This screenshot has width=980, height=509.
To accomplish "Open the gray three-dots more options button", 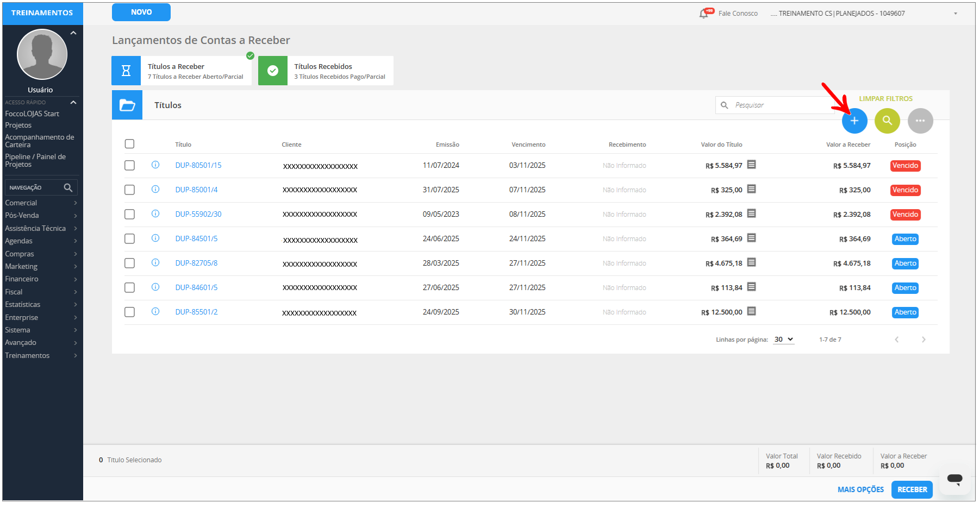I will click(x=920, y=121).
